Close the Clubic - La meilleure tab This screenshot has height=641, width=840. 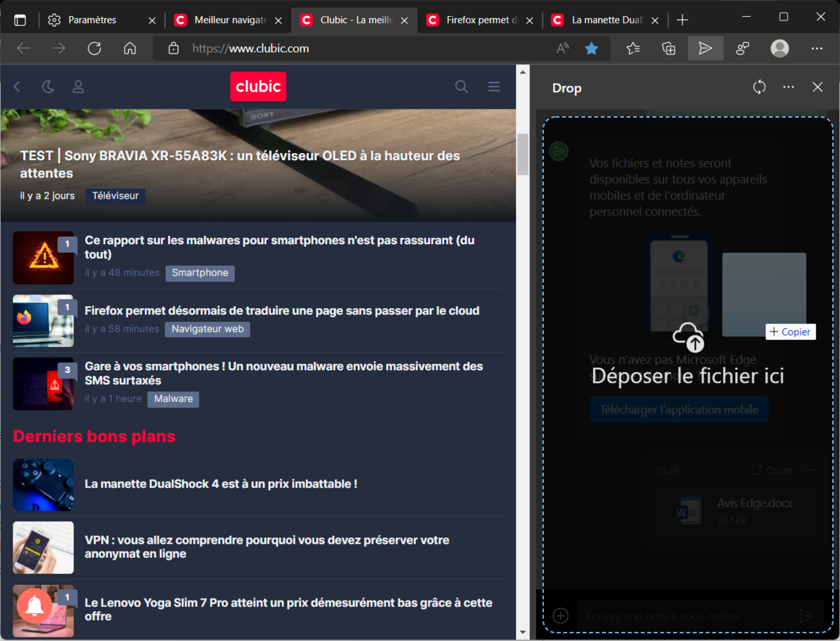click(x=405, y=20)
